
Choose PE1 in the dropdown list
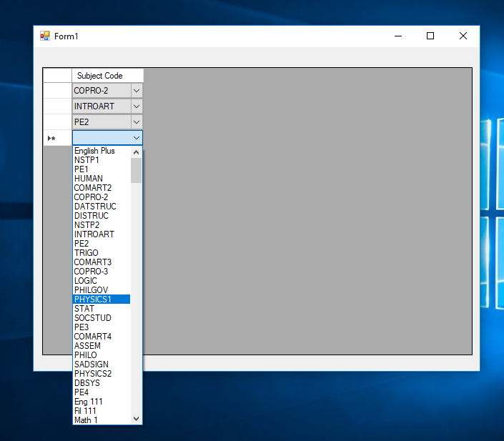(102, 169)
